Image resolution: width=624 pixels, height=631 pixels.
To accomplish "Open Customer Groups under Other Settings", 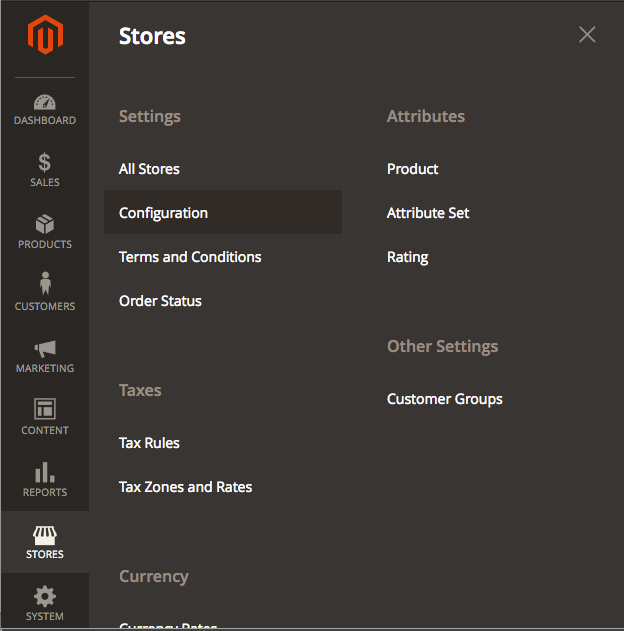I will coord(444,399).
